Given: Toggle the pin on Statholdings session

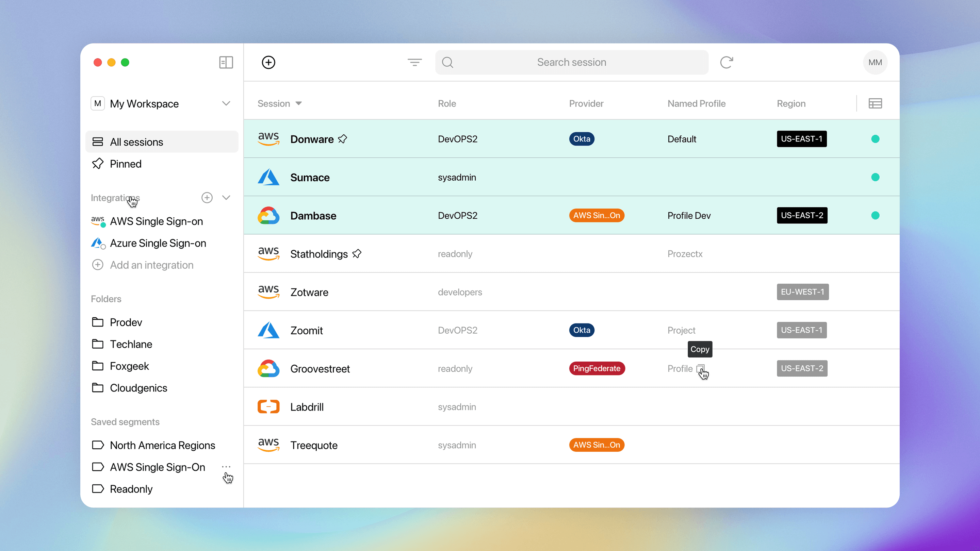Looking at the screenshot, I should pos(357,254).
